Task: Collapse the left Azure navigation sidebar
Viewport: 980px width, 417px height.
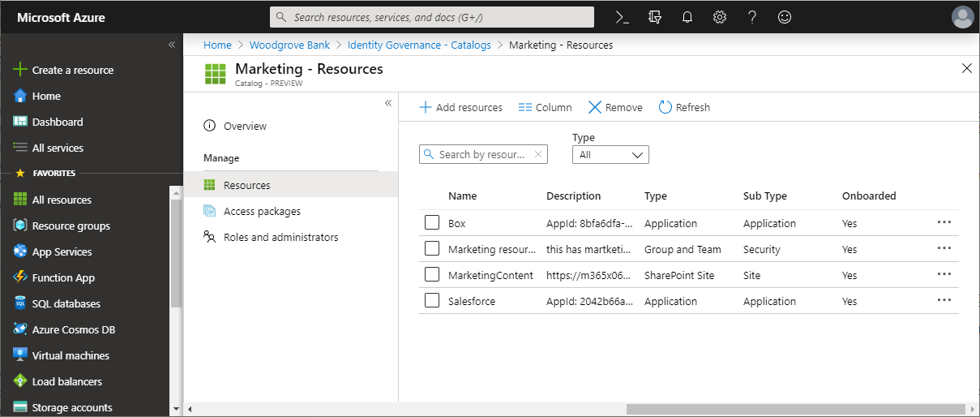Action: (172, 45)
